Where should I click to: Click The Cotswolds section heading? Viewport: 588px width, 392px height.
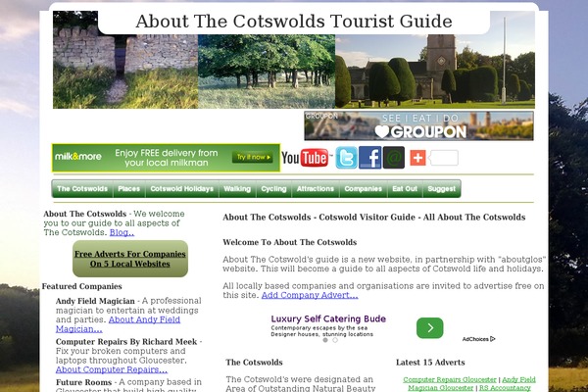pyautogui.click(x=254, y=363)
